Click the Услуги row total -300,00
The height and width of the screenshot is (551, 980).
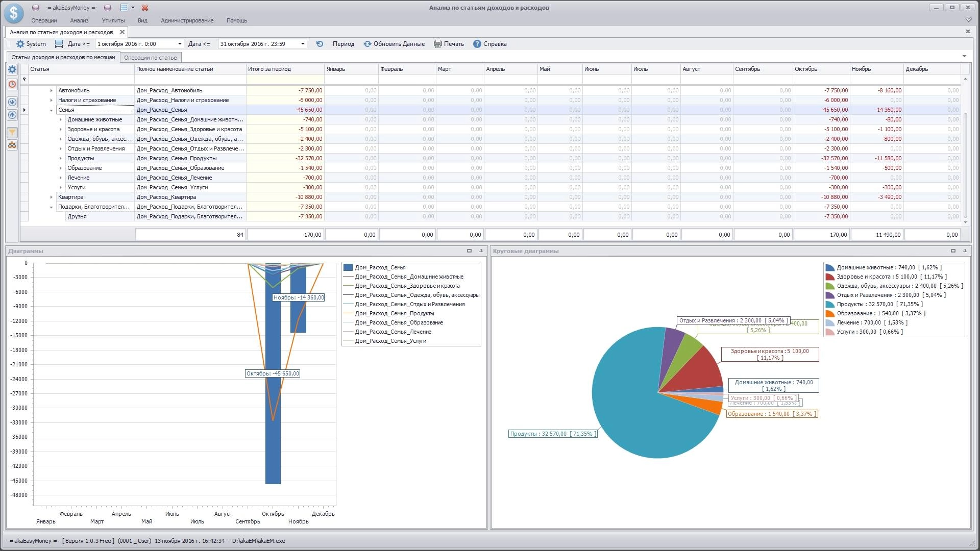coord(285,187)
